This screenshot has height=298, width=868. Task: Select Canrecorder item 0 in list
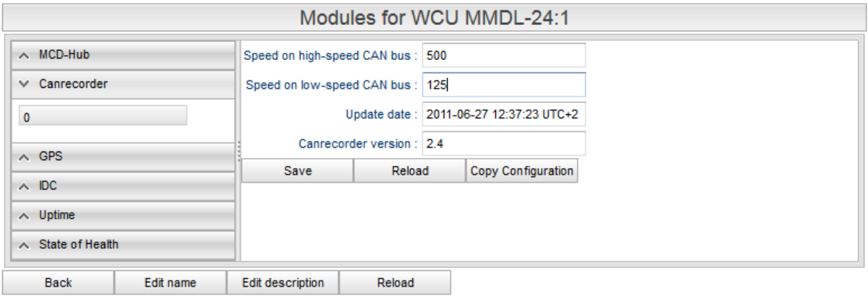[x=102, y=116]
